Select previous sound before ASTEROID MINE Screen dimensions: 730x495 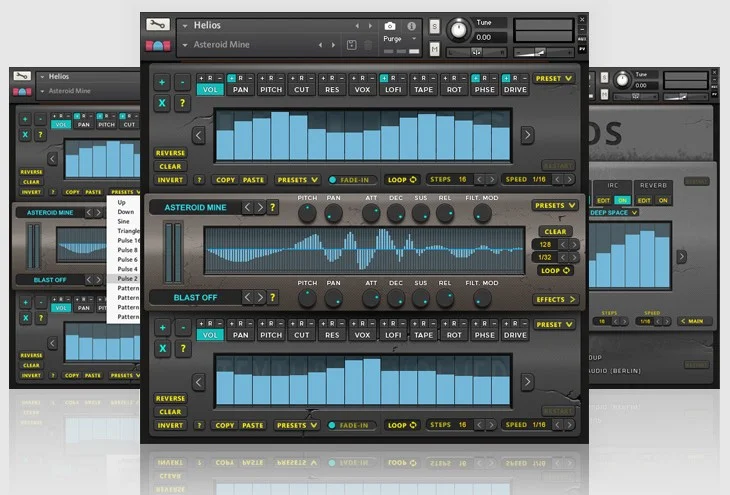[248, 207]
